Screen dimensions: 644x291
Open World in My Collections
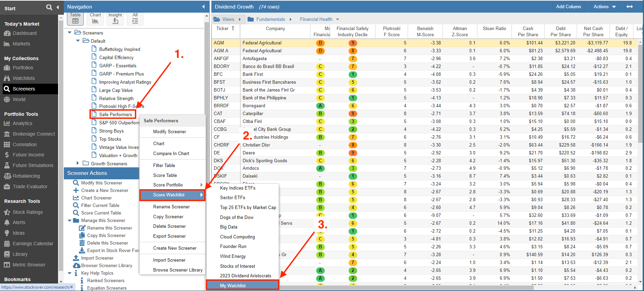pos(19,99)
